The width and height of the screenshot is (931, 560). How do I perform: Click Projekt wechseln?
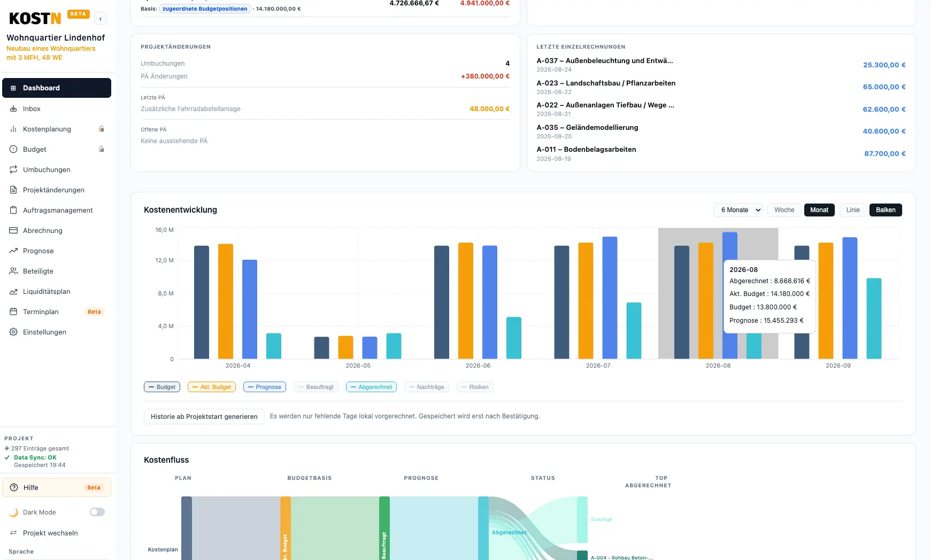tap(57, 533)
